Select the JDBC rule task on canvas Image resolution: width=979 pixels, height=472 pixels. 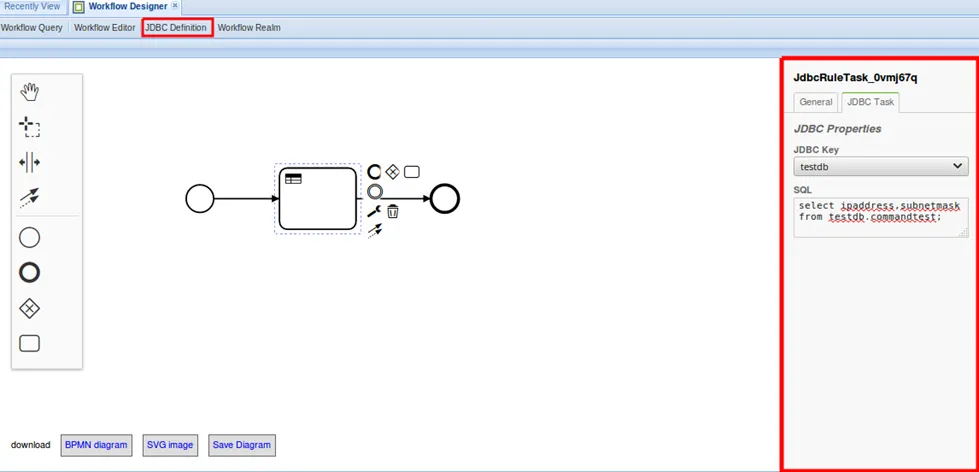tap(318, 199)
